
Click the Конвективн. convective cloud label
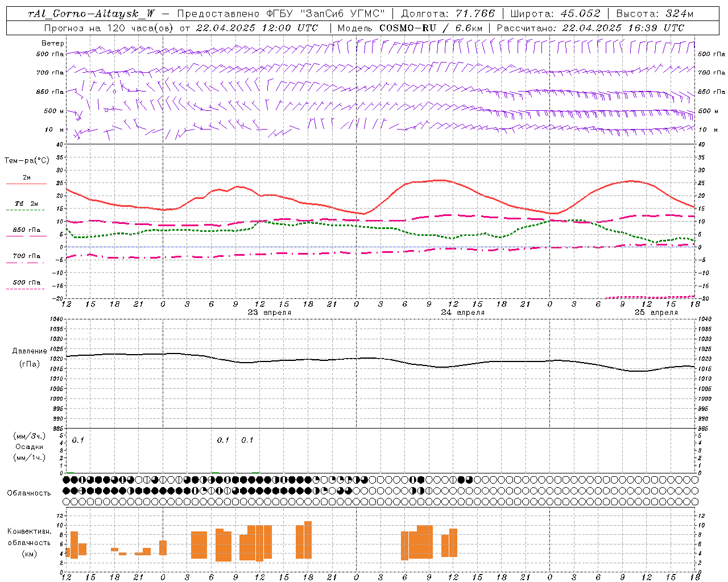pos(29,531)
